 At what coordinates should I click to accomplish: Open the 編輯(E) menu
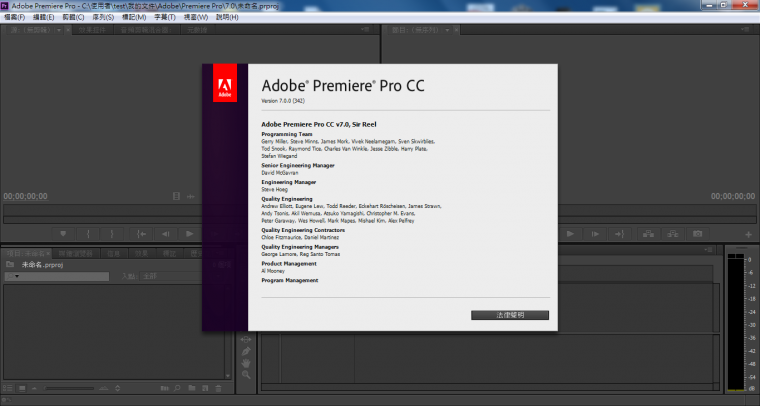click(x=44, y=17)
